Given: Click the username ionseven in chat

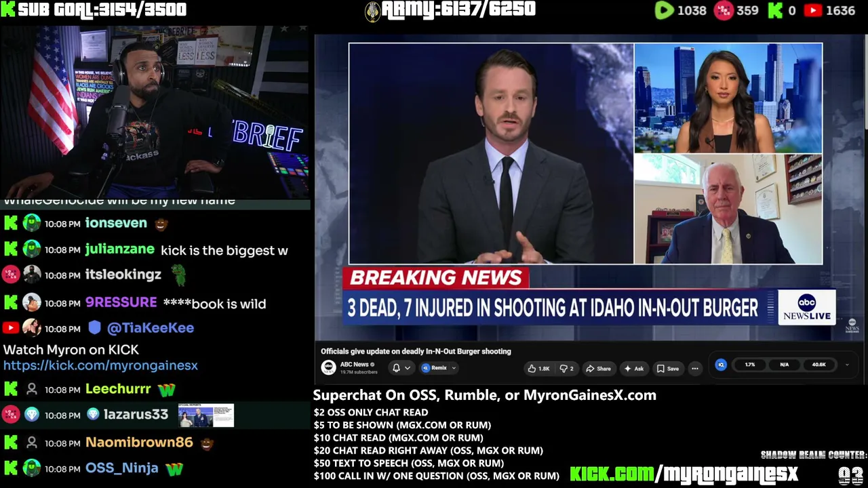Looking at the screenshot, I should pyautogui.click(x=116, y=223).
